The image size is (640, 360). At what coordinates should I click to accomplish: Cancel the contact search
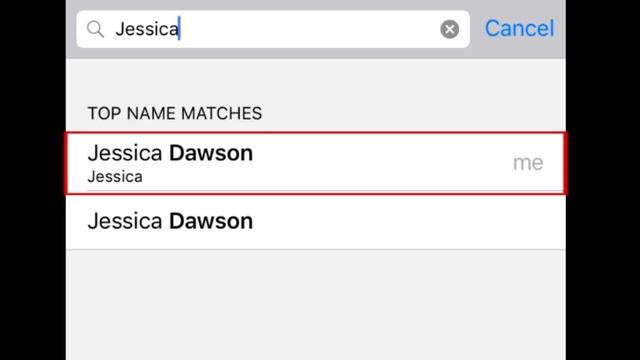(519, 29)
